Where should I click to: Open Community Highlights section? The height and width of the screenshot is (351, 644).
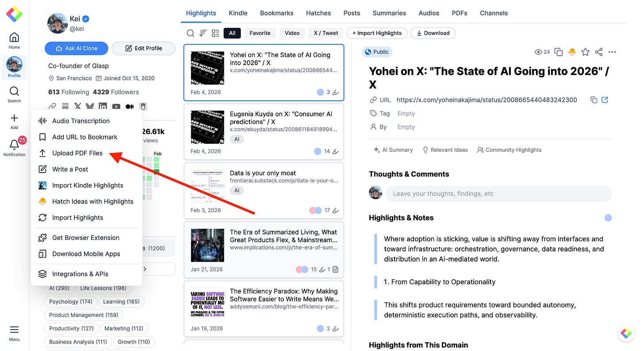pos(509,150)
